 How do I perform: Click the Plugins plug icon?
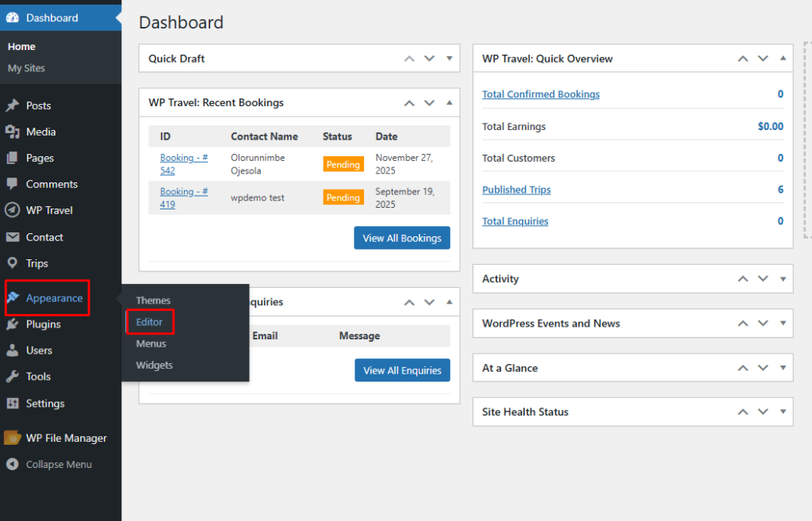pos(13,324)
